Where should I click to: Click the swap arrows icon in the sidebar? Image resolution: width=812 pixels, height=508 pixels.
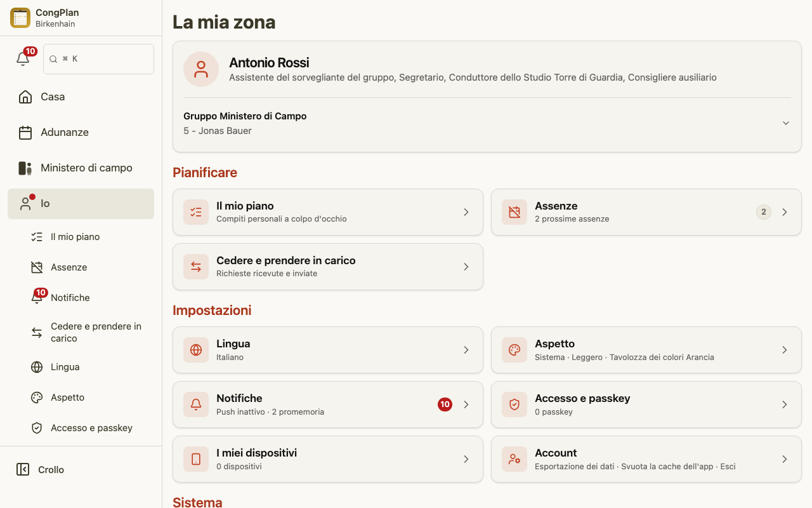37,332
